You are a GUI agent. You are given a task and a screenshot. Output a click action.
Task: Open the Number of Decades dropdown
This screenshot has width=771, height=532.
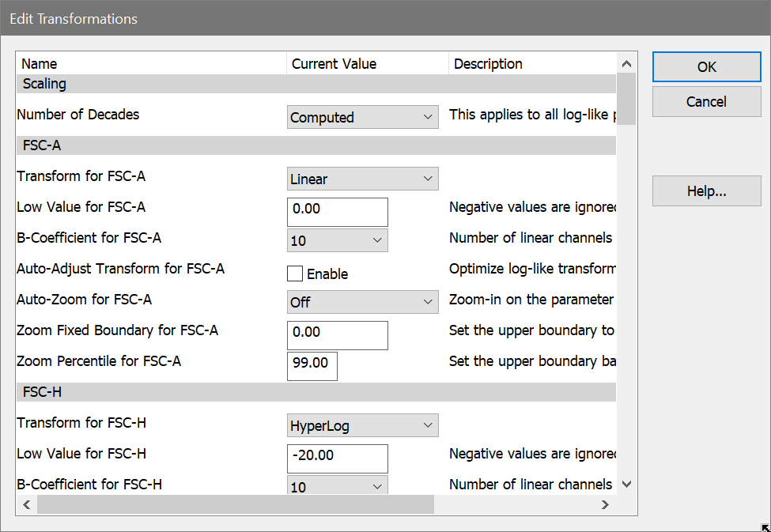coord(362,118)
